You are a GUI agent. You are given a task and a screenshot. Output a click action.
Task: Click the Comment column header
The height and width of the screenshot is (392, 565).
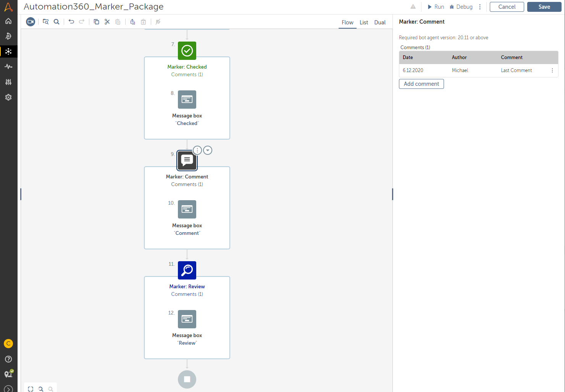[512, 58]
